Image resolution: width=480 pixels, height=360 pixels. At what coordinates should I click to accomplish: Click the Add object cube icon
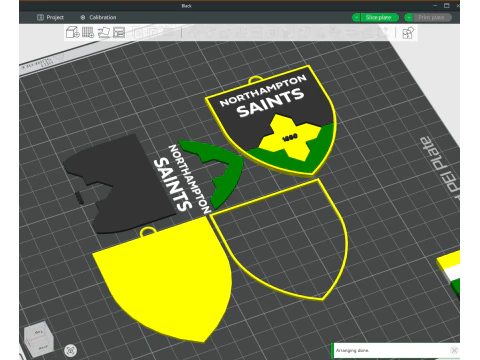(72, 32)
